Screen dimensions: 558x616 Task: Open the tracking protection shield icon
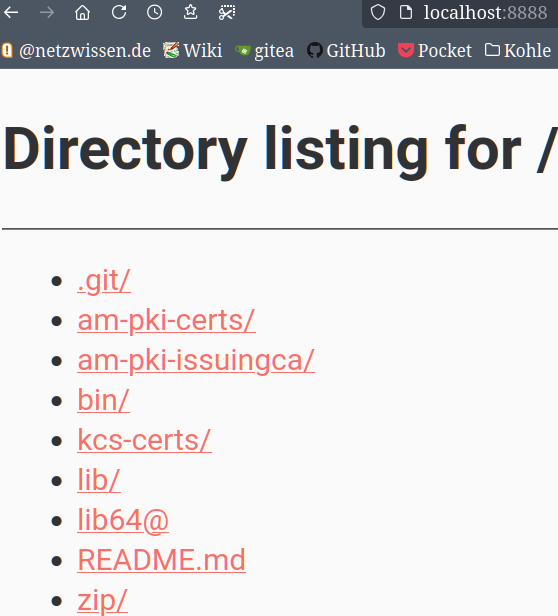(378, 13)
